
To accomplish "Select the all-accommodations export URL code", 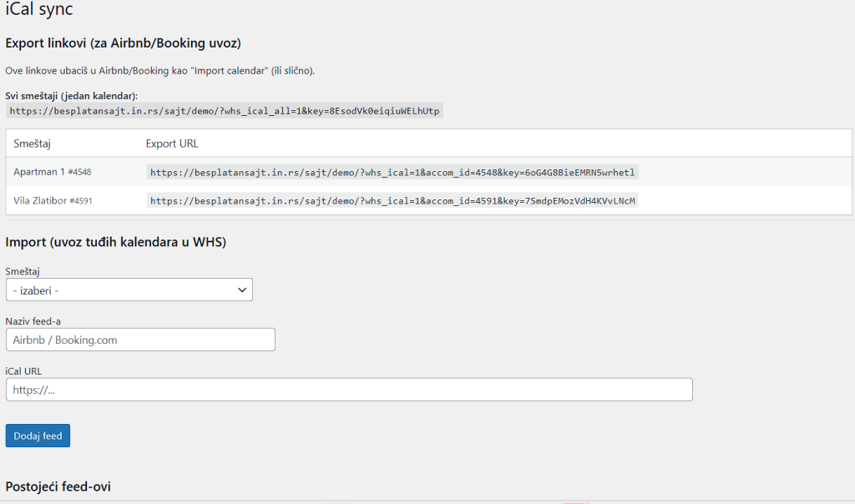I will (x=224, y=110).
